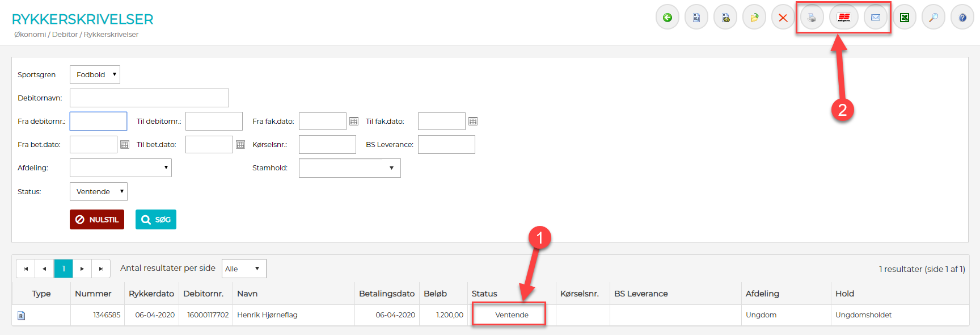This screenshot has height=335, width=980.
Task: Click the email envelope icon
Action: (875, 18)
